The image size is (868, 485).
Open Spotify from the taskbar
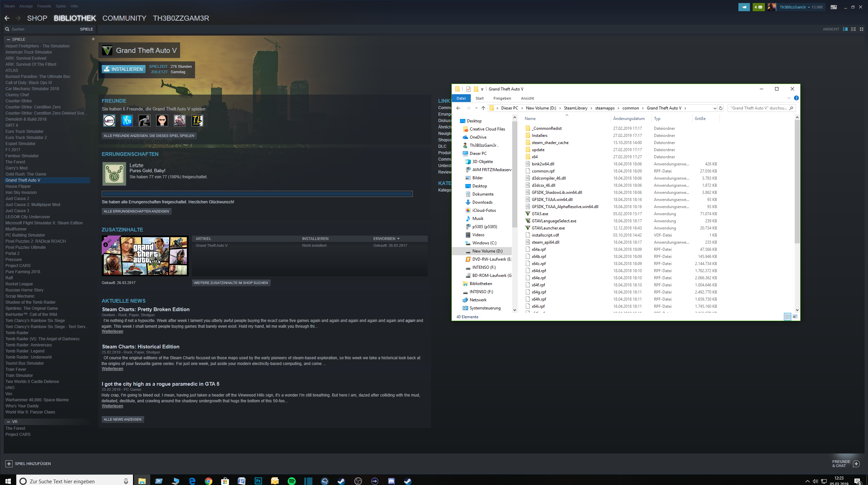[291, 481]
